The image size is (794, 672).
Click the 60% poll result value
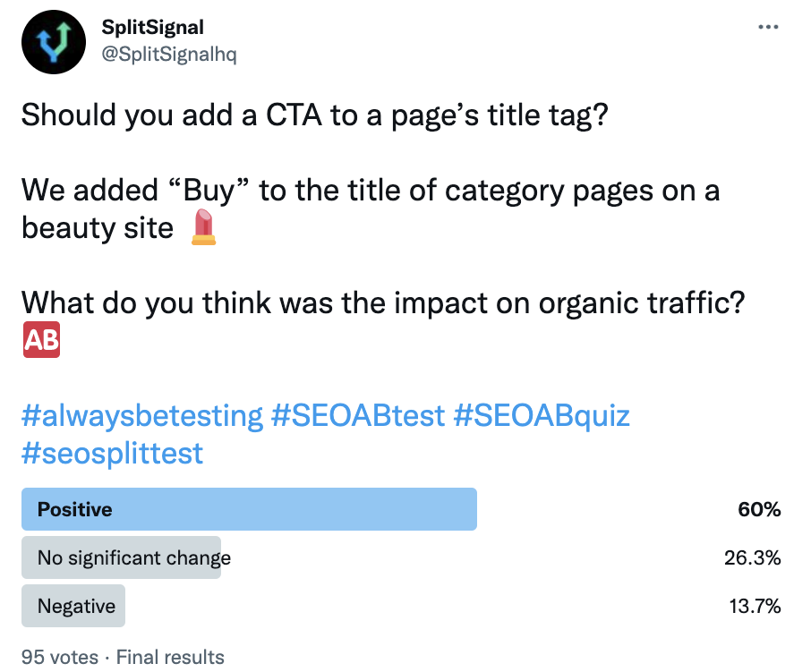pyautogui.click(x=759, y=510)
